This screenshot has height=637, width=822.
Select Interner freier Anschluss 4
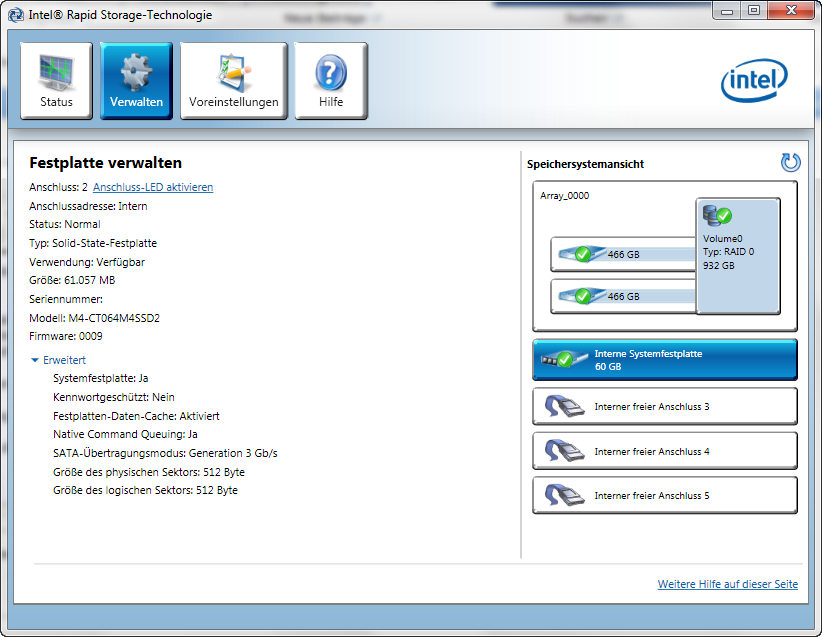pyautogui.click(x=665, y=451)
